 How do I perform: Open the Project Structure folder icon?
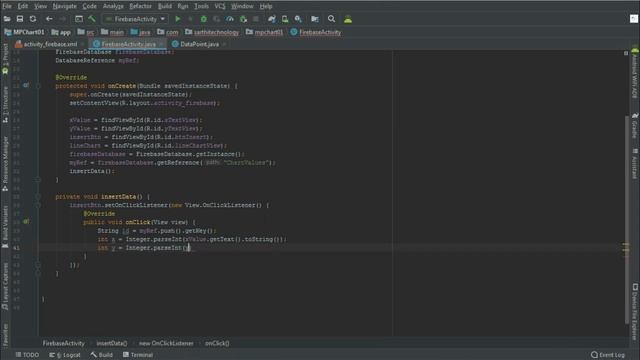[315, 19]
